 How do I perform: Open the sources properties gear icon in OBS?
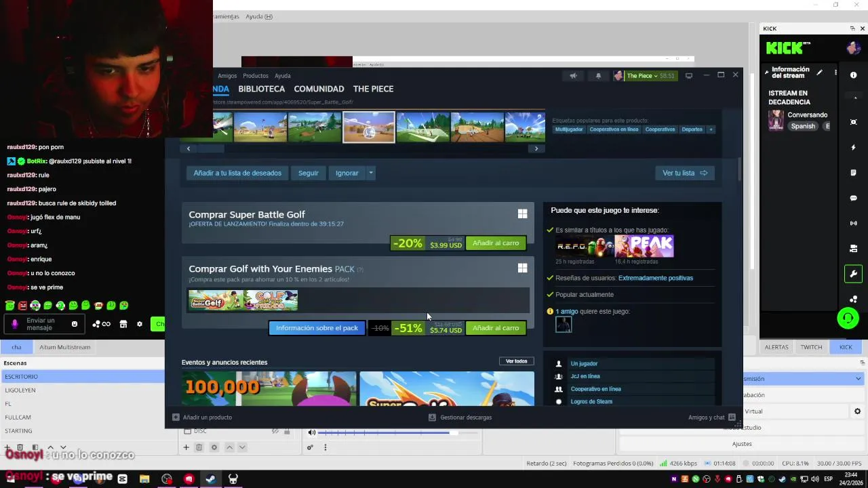[x=214, y=447]
